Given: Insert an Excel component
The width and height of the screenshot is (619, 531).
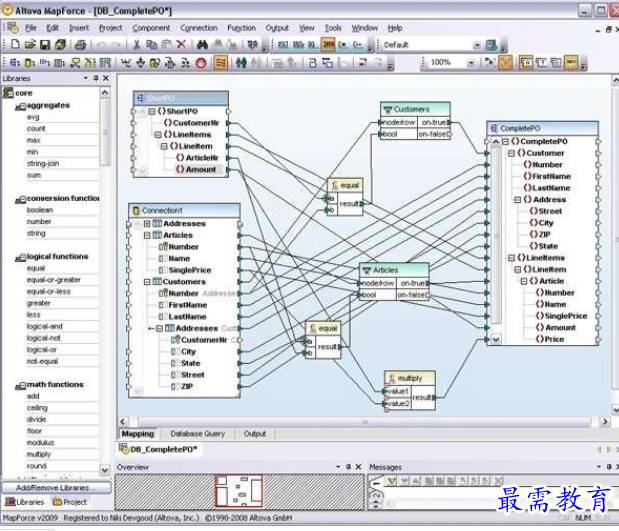Looking at the screenshot, I should [90, 63].
